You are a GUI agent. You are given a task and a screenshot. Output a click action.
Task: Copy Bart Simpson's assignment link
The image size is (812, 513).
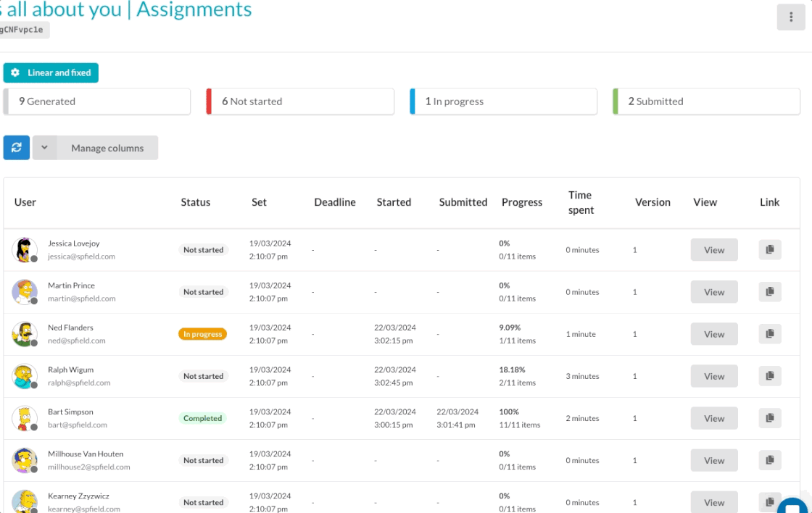[770, 418]
